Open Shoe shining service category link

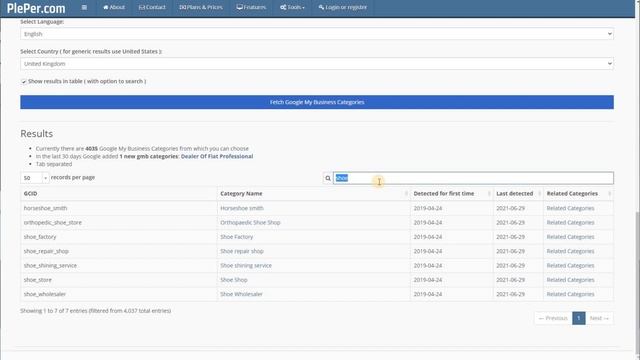pos(246,265)
